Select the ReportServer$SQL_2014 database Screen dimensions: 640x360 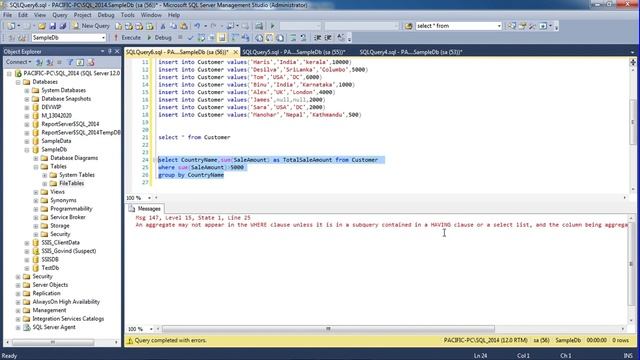pos(70,124)
